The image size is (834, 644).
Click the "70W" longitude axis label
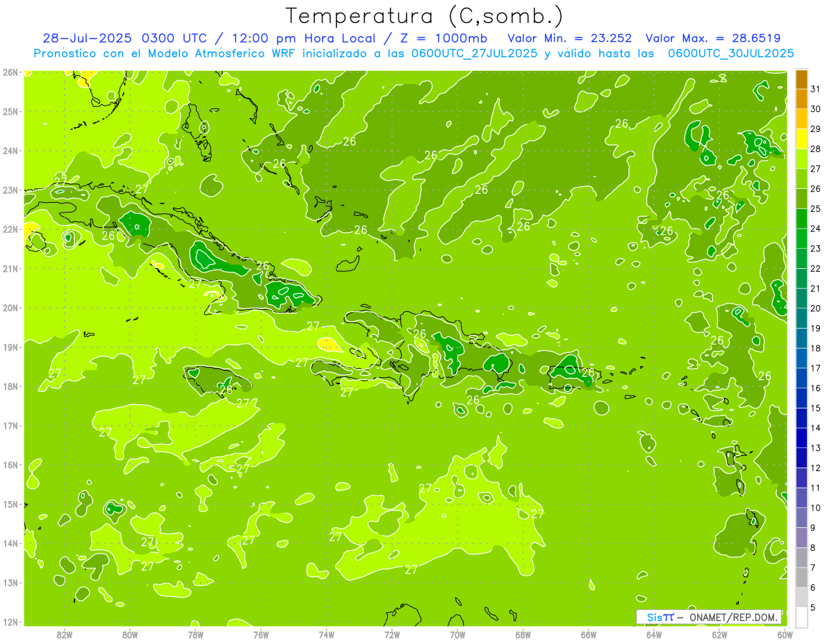[x=457, y=634]
